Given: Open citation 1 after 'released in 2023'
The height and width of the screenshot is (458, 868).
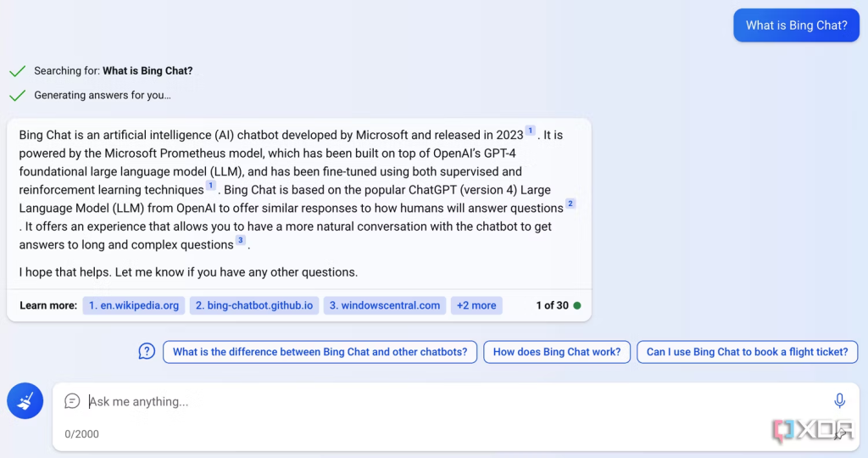Looking at the screenshot, I should click(531, 131).
